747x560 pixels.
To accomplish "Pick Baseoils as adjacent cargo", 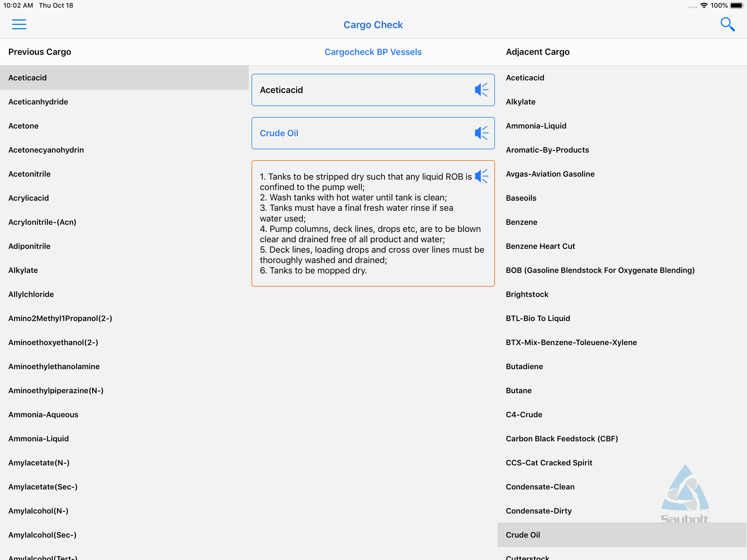I will coord(622,198).
